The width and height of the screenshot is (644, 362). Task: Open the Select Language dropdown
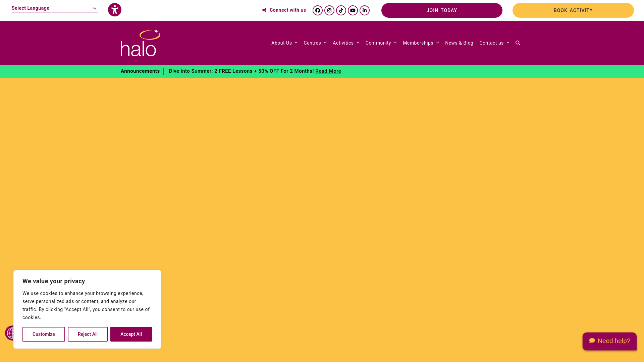pyautogui.click(x=55, y=8)
